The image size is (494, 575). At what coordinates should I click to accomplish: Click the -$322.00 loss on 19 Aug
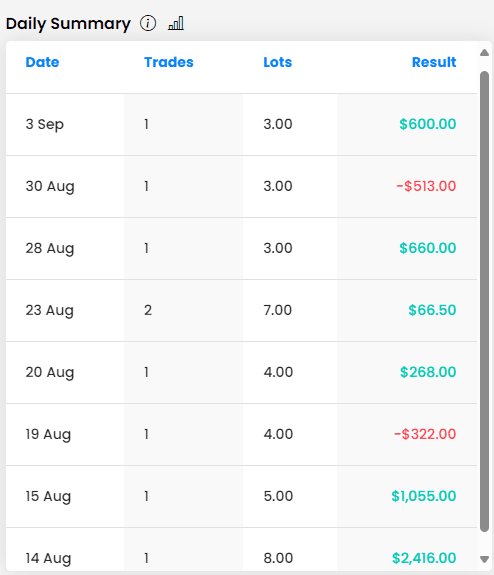click(425, 434)
